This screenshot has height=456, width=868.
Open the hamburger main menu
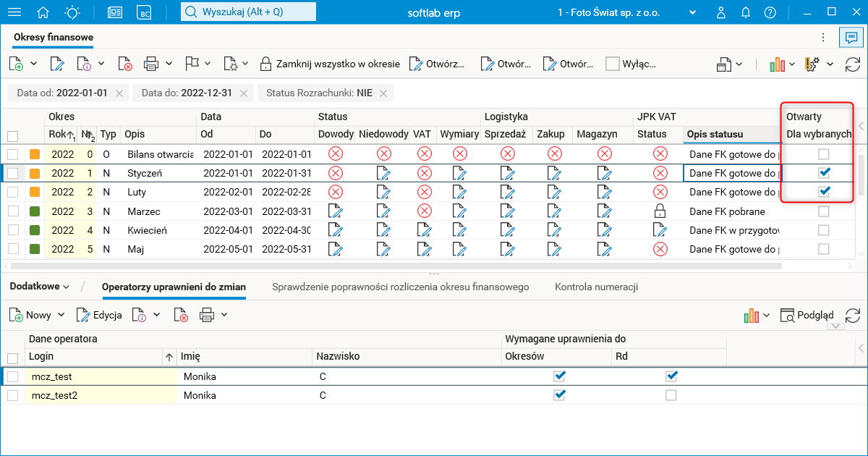tap(14, 12)
